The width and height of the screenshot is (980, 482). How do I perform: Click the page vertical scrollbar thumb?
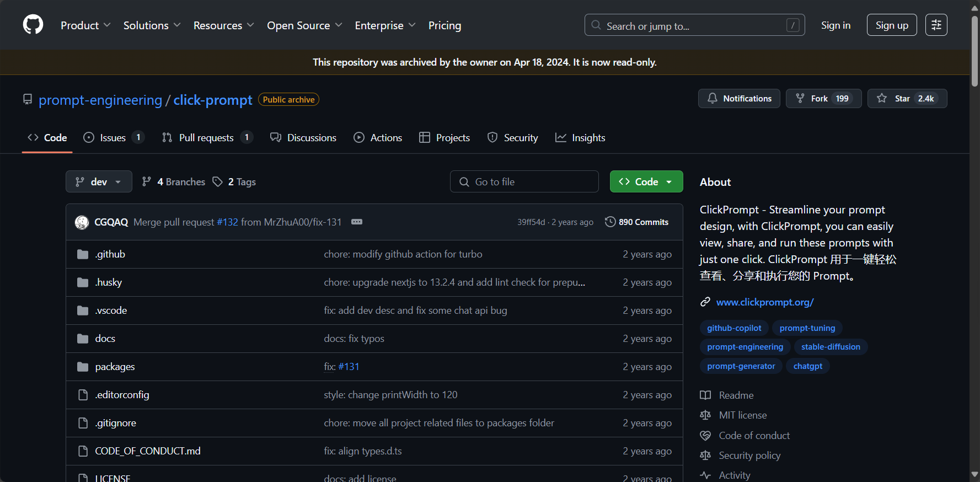(x=974, y=50)
